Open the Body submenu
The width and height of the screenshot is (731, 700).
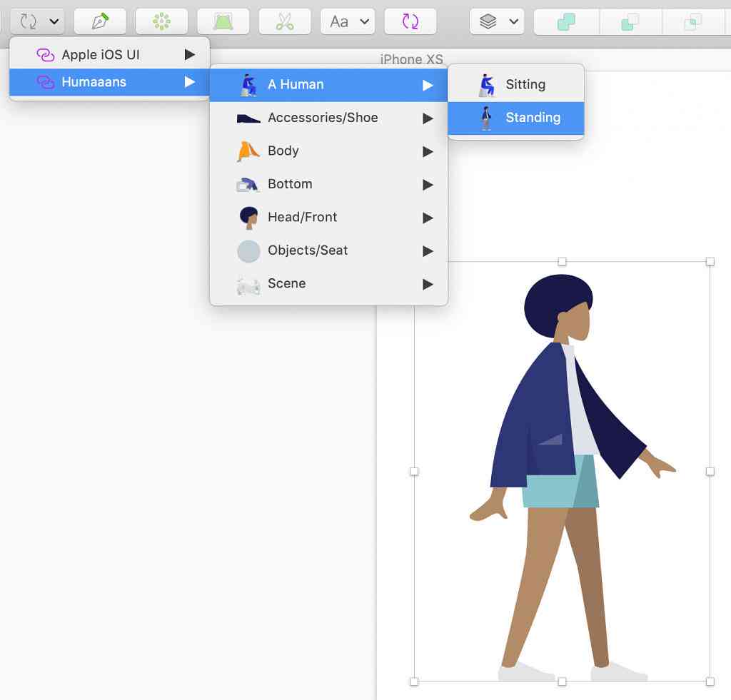328,151
